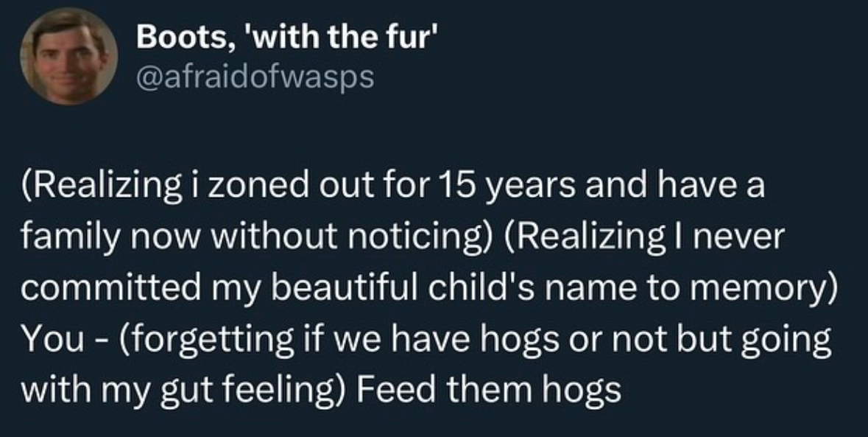The height and width of the screenshot is (437, 868).
Task: Open the @afraidofwasps handle link
Action: 255,77
